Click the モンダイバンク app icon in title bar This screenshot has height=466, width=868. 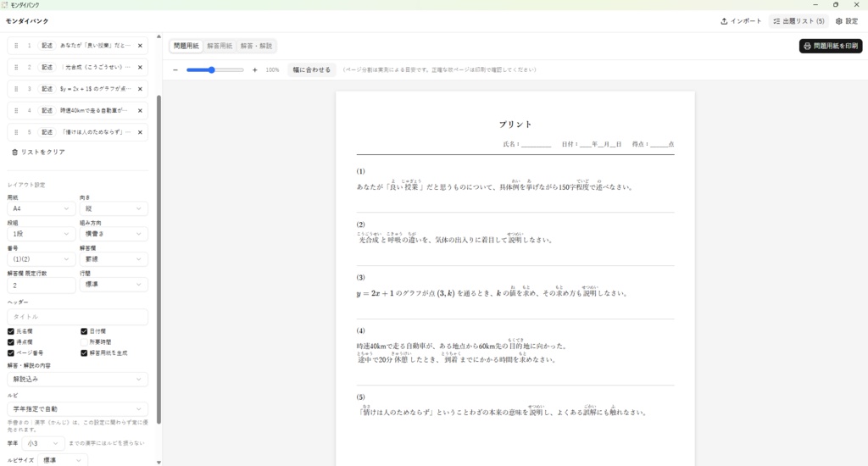[x=4, y=4]
